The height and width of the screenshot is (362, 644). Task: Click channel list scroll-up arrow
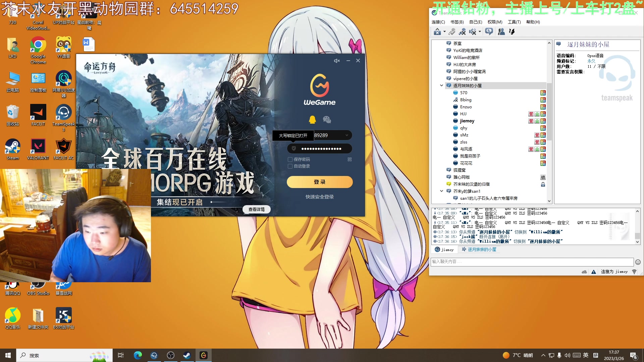click(x=549, y=43)
